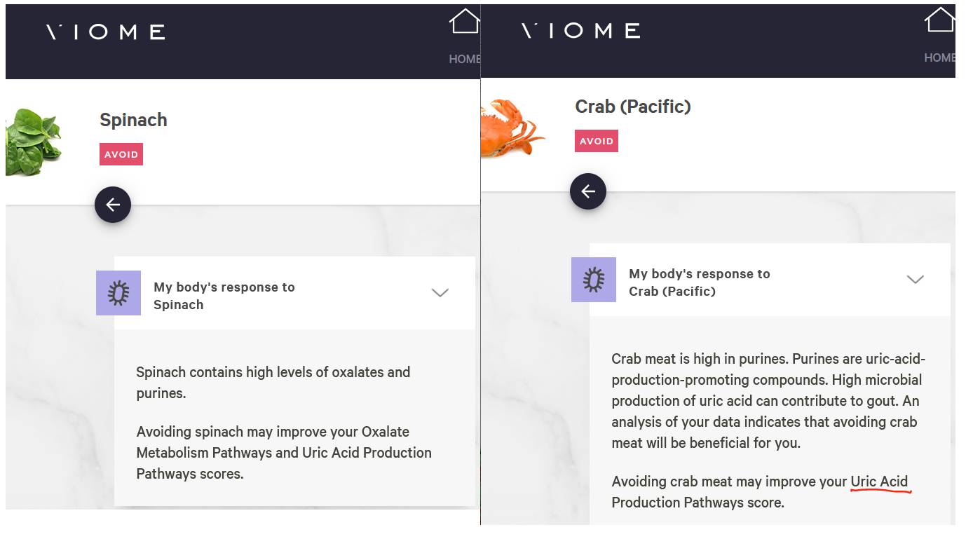
Task: Collapse the Spinach response chevron
Action: 440,293
